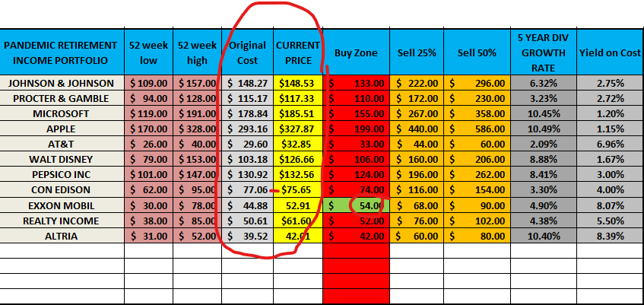Click Con Edison Sell 25% value 116.00

tap(417, 190)
